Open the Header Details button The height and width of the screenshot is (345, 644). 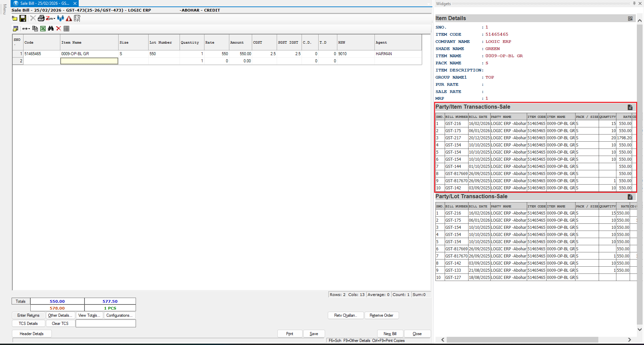pos(32,334)
